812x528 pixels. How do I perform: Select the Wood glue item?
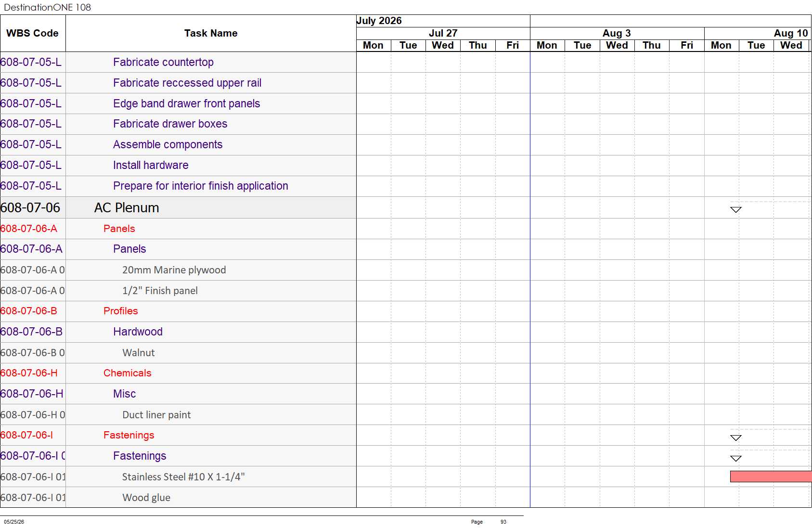(x=146, y=498)
